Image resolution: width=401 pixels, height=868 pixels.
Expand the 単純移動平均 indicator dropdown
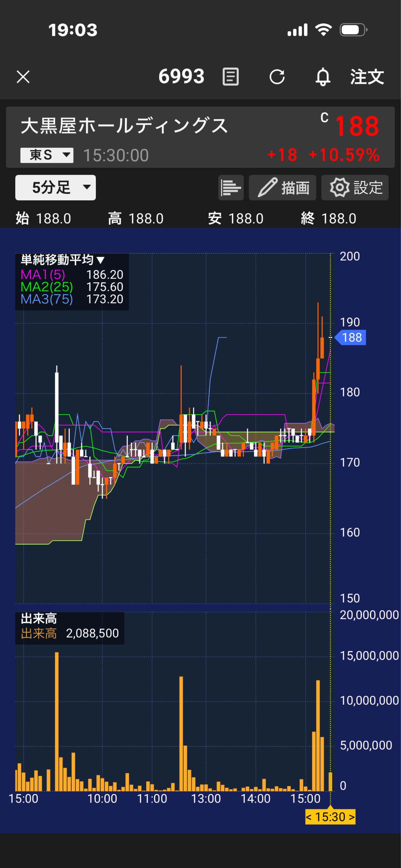(x=62, y=260)
